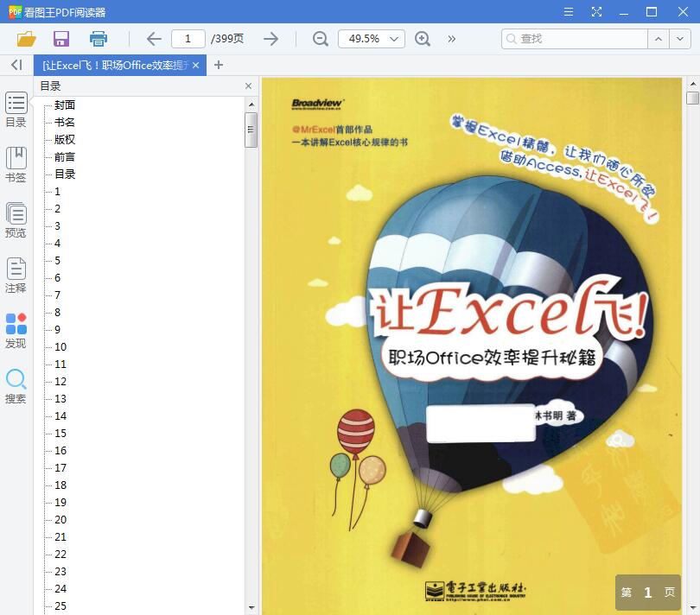Image resolution: width=700 pixels, height=615 pixels.
Task: Select outline entry 5
Action: click(x=57, y=261)
